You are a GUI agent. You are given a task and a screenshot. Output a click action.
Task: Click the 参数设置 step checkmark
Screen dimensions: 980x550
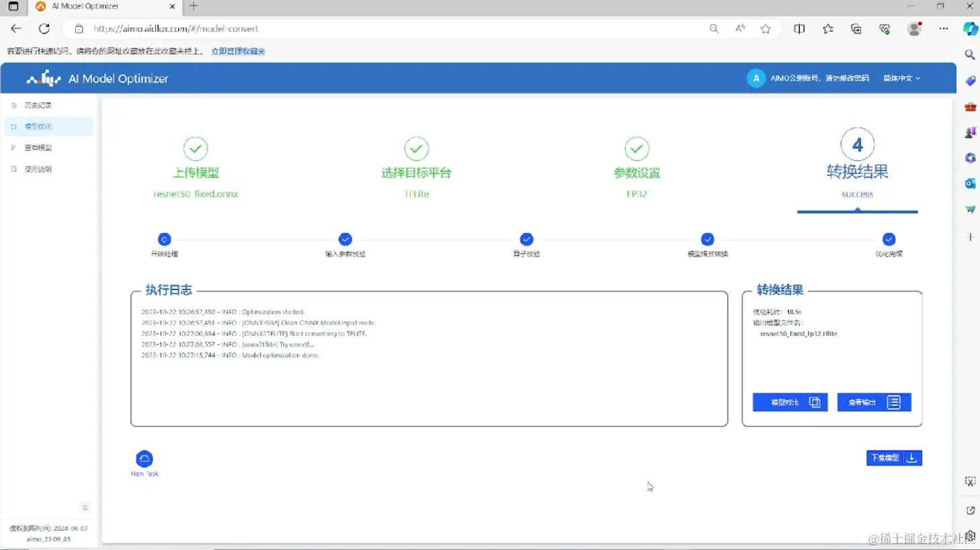637,148
